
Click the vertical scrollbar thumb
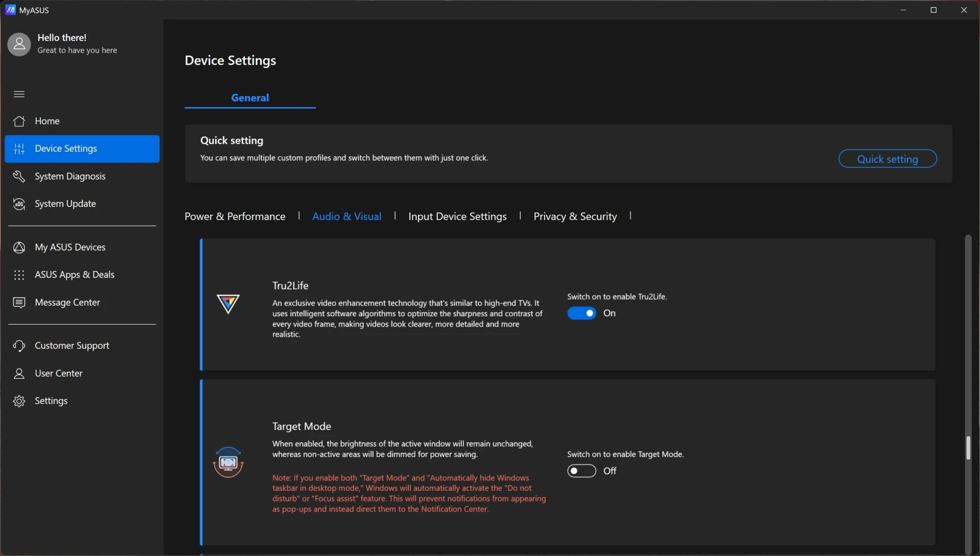pos(968,448)
